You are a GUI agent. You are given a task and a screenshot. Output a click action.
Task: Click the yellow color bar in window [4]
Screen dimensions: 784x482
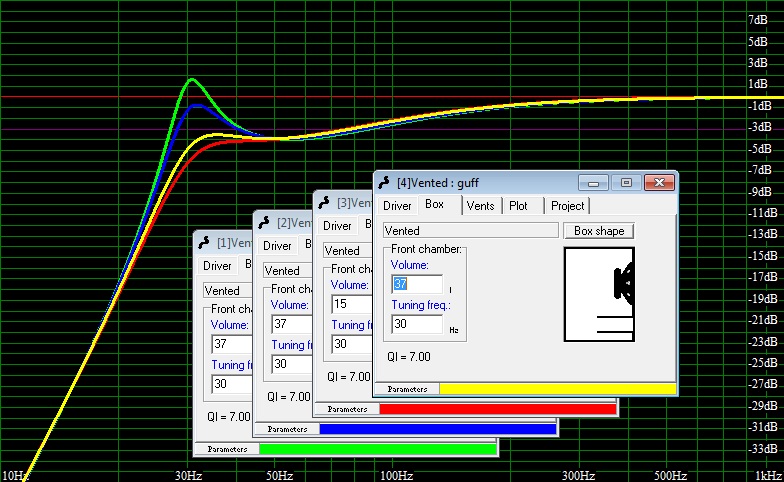[x=558, y=389]
